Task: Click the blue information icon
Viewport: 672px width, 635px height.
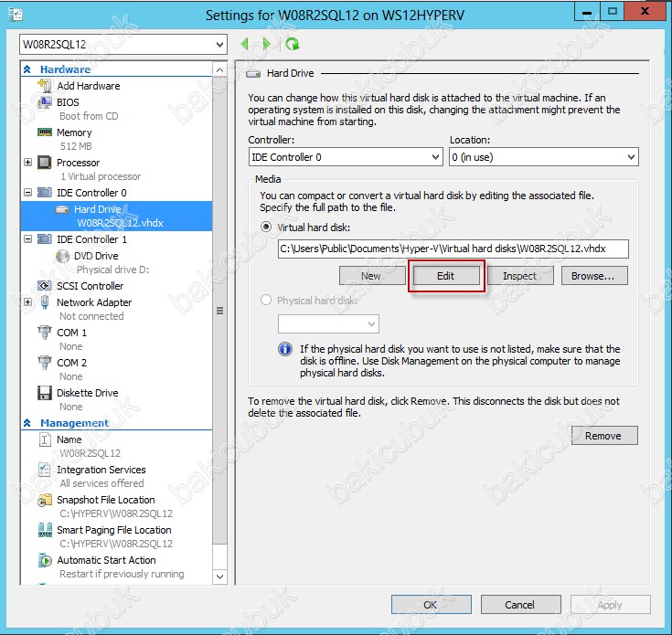Action: tap(285, 349)
